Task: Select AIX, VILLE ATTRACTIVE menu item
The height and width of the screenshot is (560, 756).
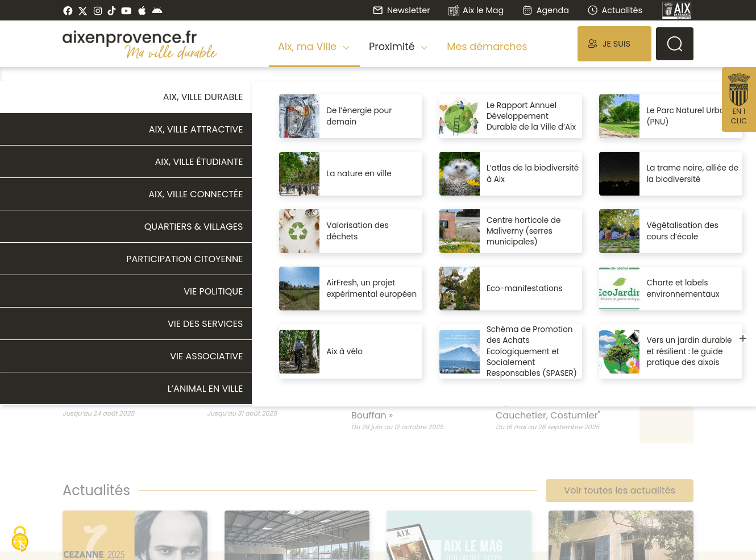Action: tap(126, 130)
